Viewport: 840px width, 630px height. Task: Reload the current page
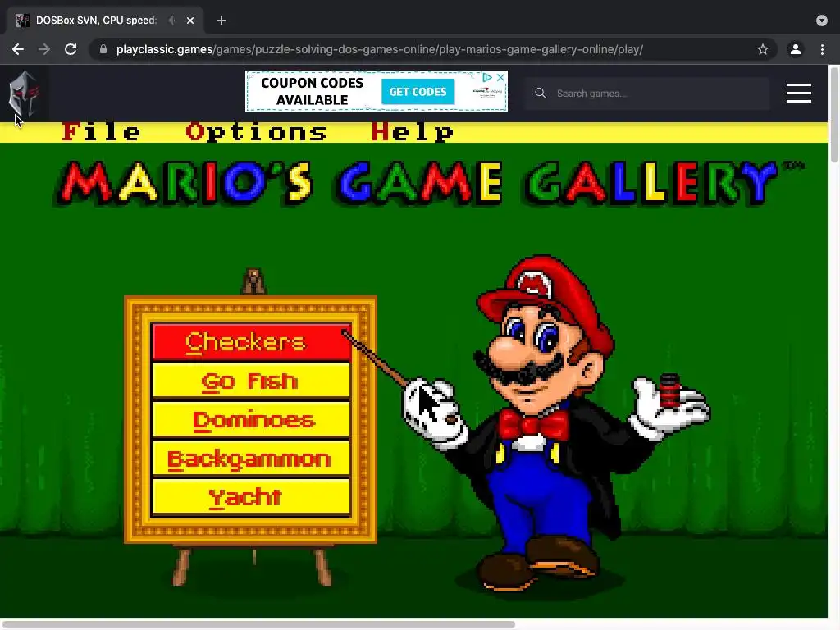click(71, 49)
